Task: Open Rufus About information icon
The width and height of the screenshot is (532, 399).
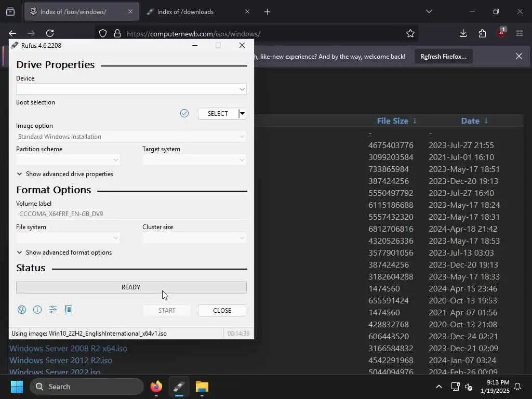Action: 37,310
